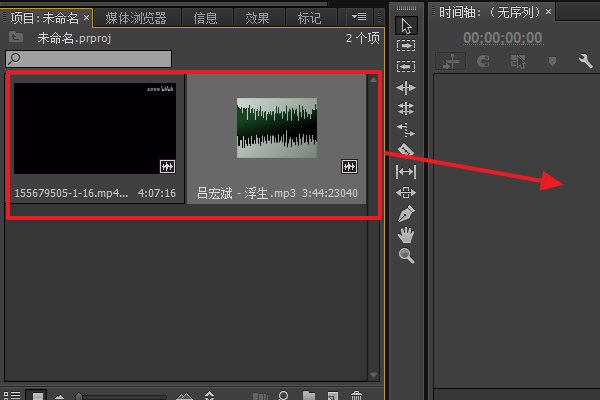This screenshot has width=600, height=400.
Task: Switch project panel to list view
Action: [x=12, y=395]
